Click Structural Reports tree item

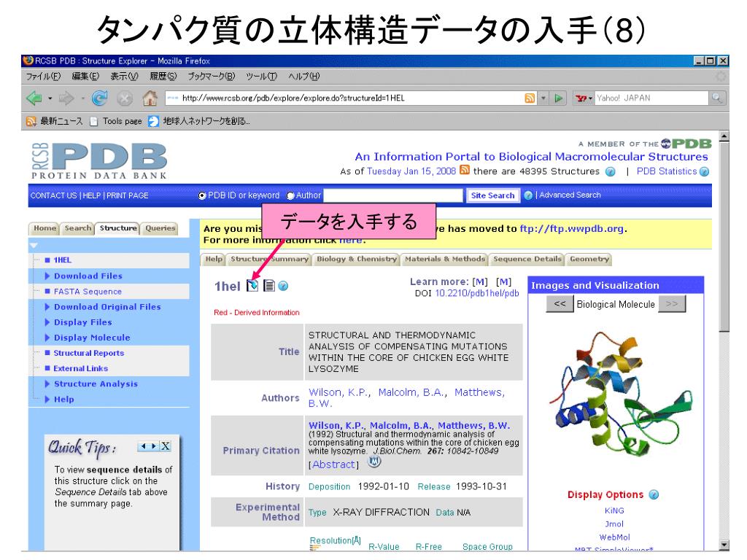click(x=88, y=353)
